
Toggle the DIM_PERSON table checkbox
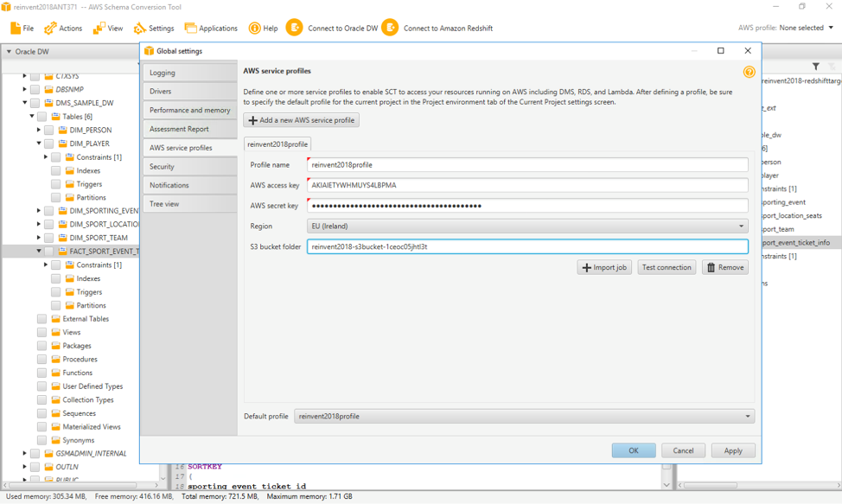click(x=49, y=130)
